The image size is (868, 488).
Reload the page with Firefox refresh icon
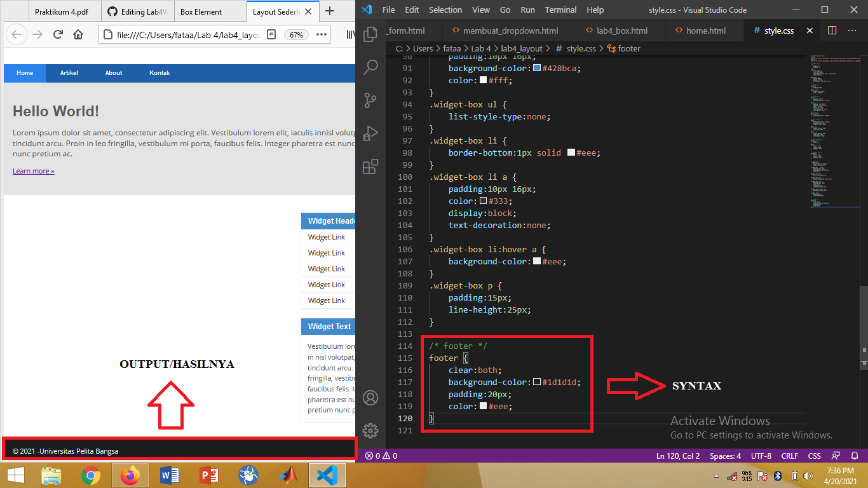[x=57, y=34]
